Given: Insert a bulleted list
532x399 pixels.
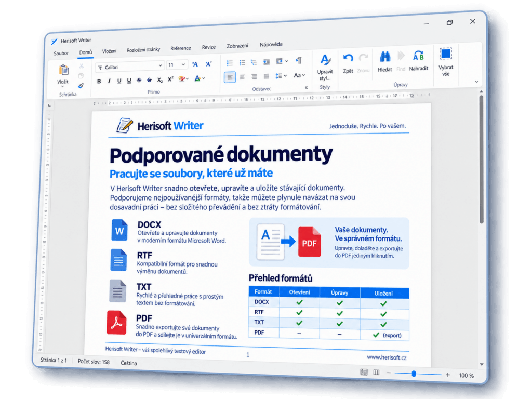Looking at the screenshot, I should [230, 63].
